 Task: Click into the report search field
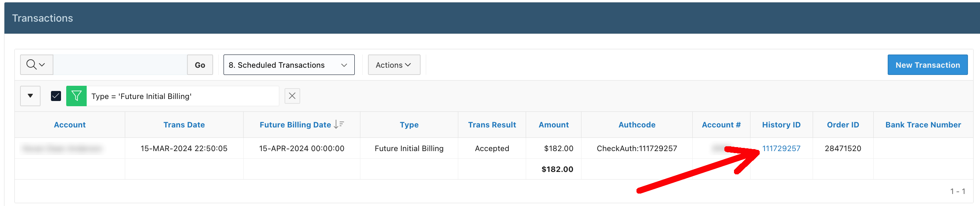point(120,65)
